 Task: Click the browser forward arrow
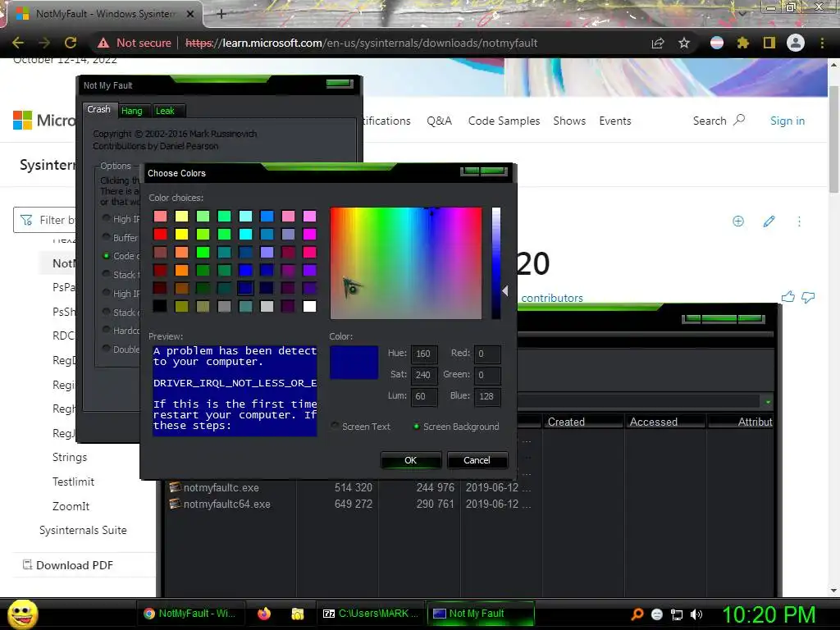(x=44, y=43)
